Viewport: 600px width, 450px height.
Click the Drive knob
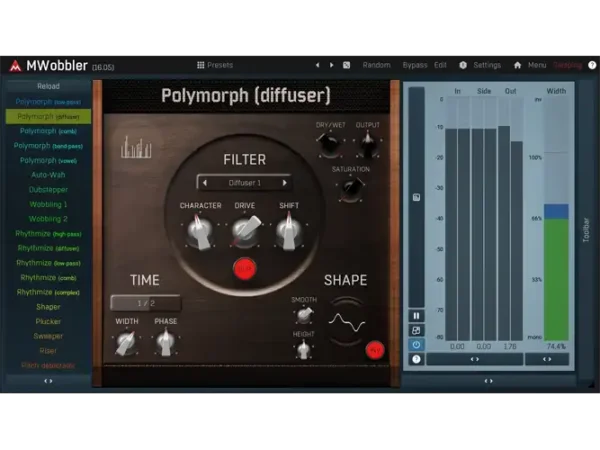click(245, 230)
